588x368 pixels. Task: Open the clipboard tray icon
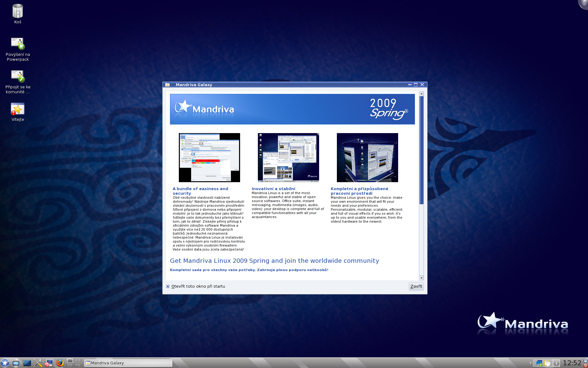[547, 363]
